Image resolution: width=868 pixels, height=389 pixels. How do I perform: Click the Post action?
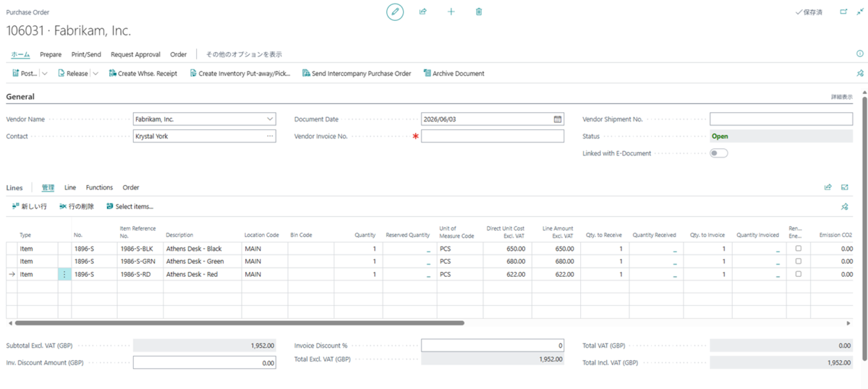pos(24,73)
